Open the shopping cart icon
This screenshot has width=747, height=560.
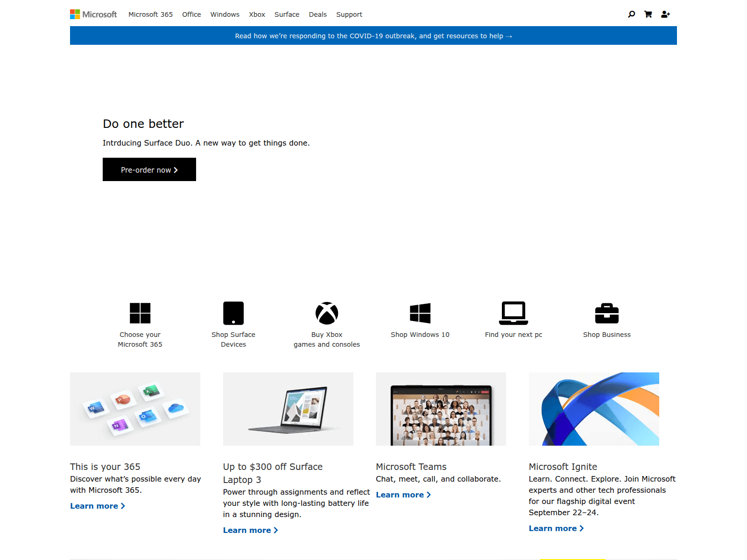[648, 14]
